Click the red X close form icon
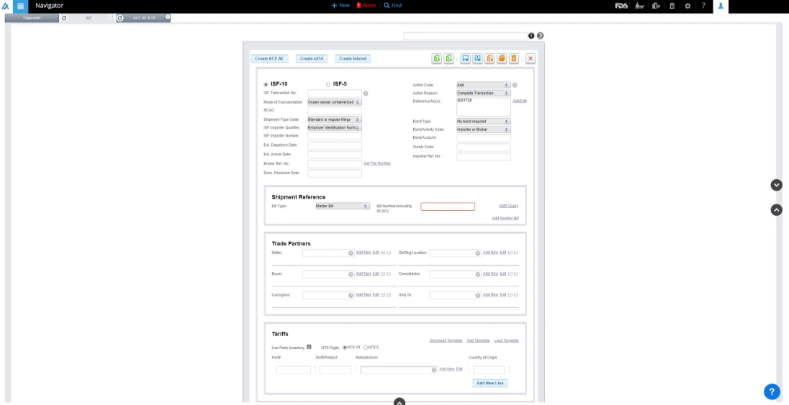 530,59
